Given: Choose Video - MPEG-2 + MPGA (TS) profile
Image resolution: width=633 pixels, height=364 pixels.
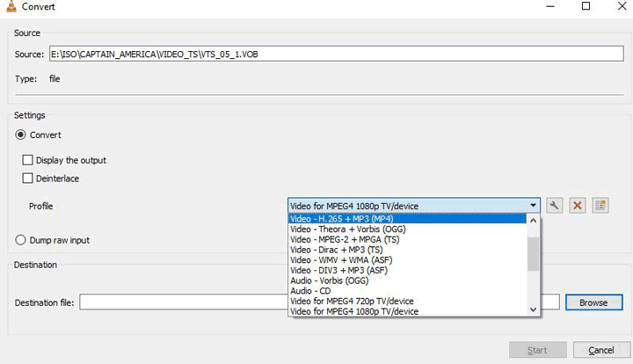Looking at the screenshot, I should click(407, 239).
